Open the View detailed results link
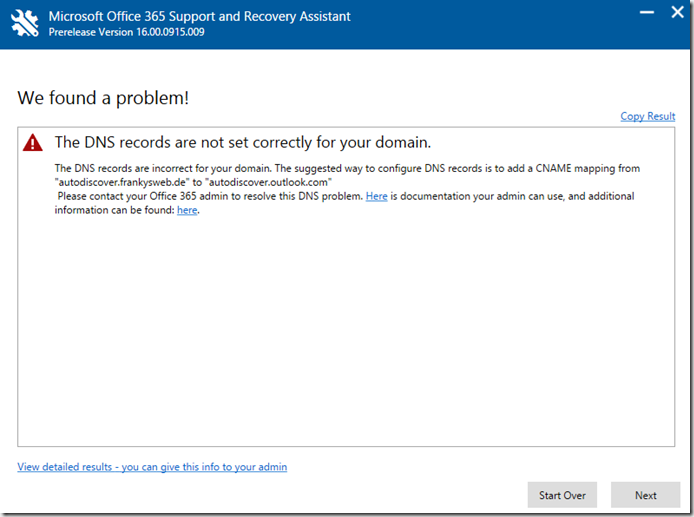The width and height of the screenshot is (694, 517). tap(152, 467)
